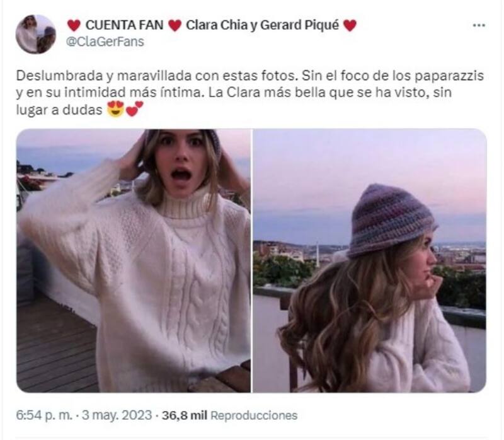
Task: Open the three-dot more options menu
Action: pos(479,25)
